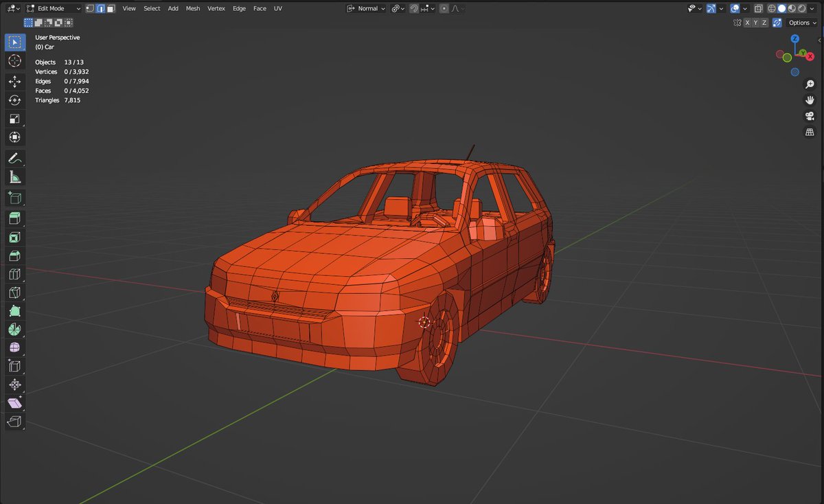Activate the Extrude Region tool
Viewport: 824px width, 504px height.
[x=14, y=218]
